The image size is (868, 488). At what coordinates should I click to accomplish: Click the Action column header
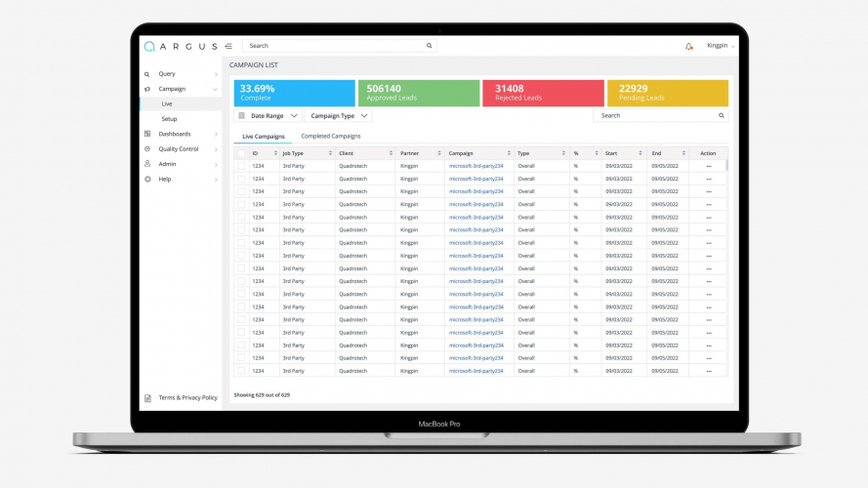[708, 153]
